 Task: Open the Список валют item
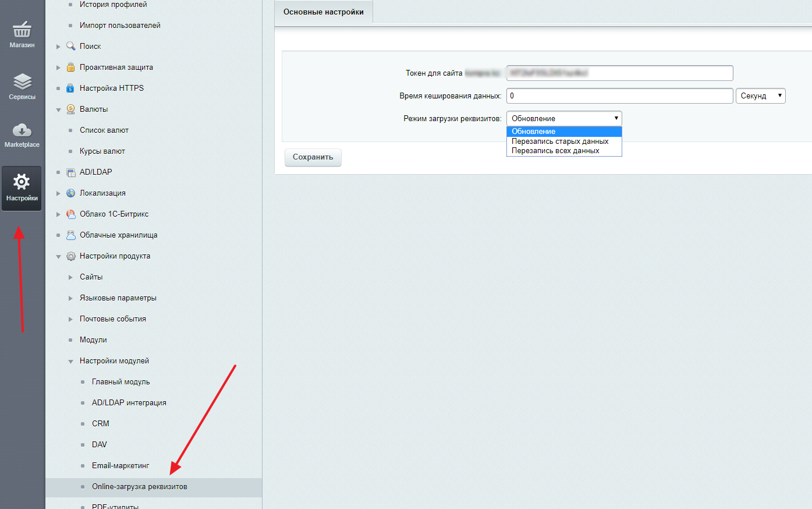click(x=104, y=130)
